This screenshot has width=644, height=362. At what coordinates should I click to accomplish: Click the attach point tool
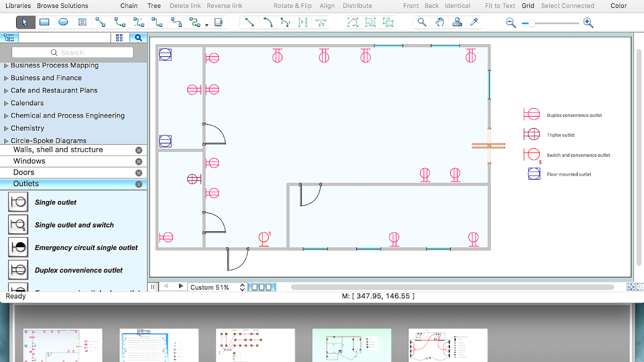tap(218, 23)
